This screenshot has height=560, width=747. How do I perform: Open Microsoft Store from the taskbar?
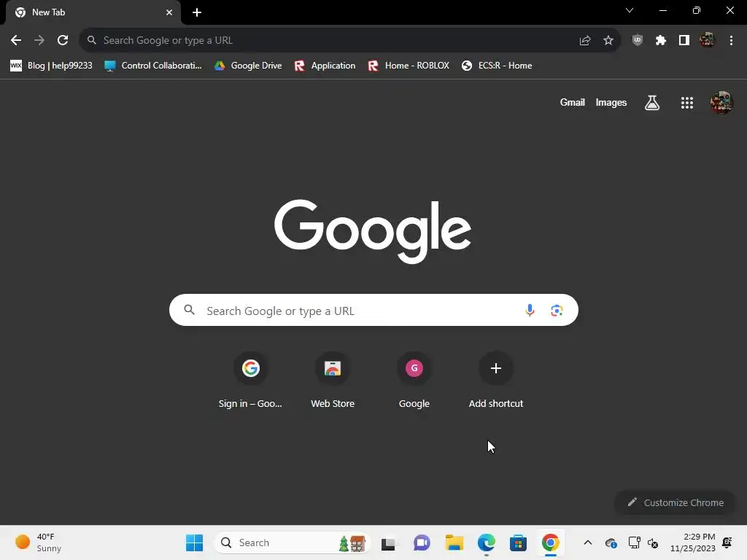[x=519, y=542]
